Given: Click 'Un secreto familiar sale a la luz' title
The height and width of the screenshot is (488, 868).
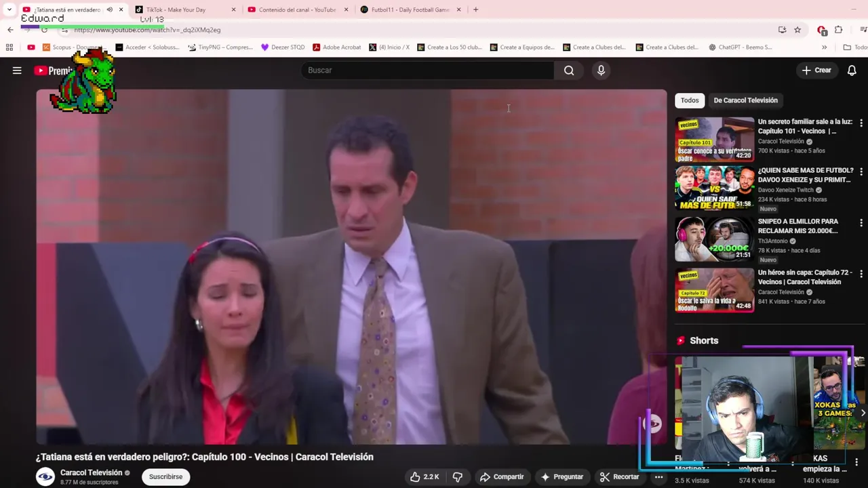Looking at the screenshot, I should (x=805, y=127).
